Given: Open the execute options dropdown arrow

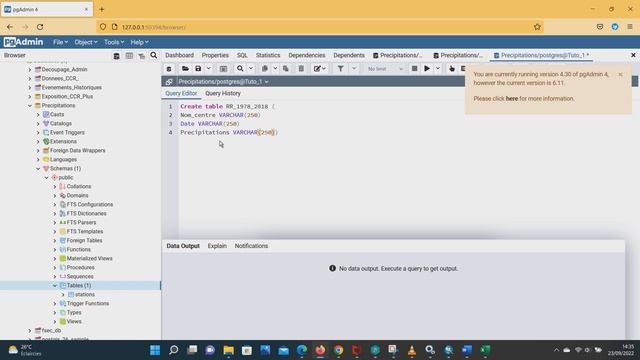Looking at the screenshot, I should tap(438, 69).
